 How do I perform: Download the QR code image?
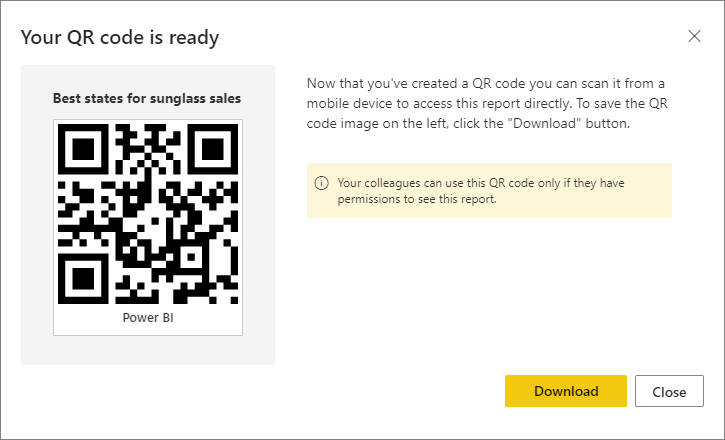pyautogui.click(x=565, y=391)
